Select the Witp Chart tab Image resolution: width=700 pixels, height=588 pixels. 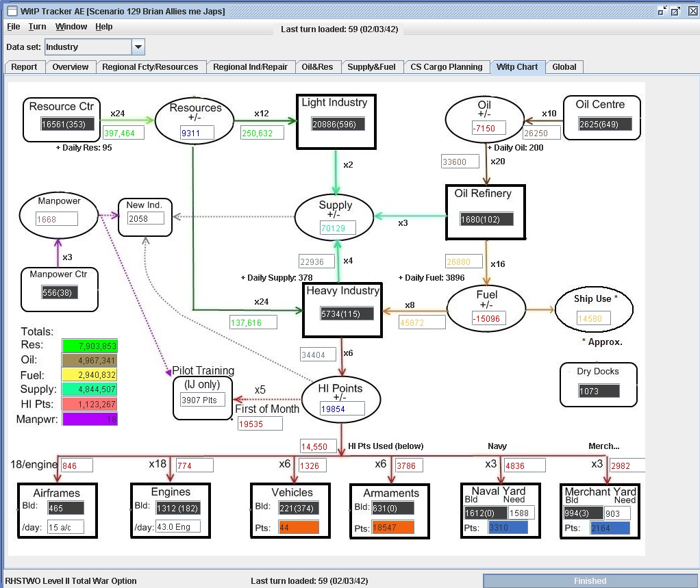click(517, 67)
